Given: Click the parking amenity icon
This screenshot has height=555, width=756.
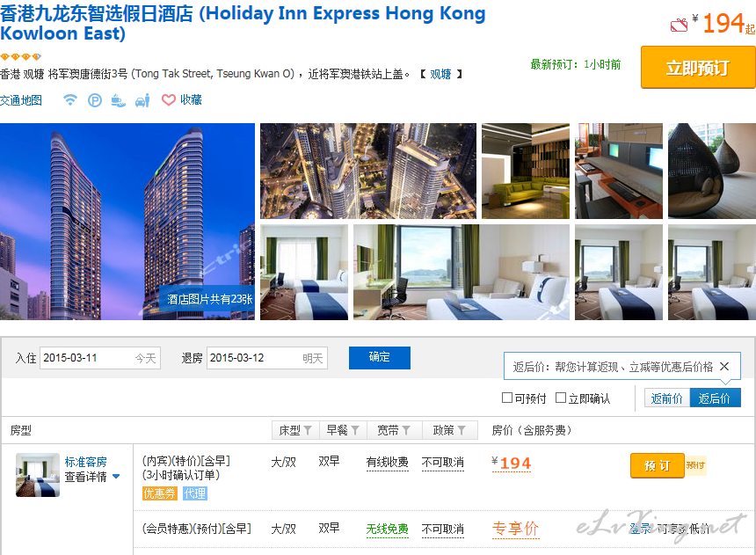Looking at the screenshot, I should (95, 100).
